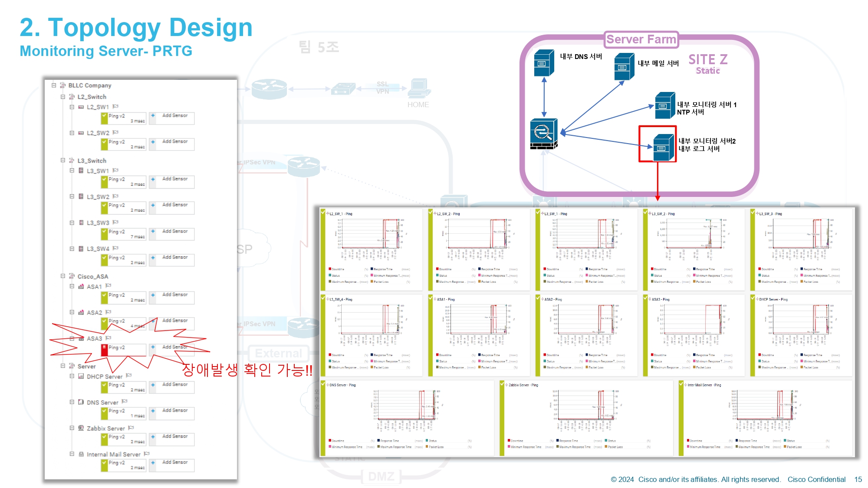Click the L2_Switch group icon
The width and height of the screenshot is (868, 488).
(x=72, y=97)
